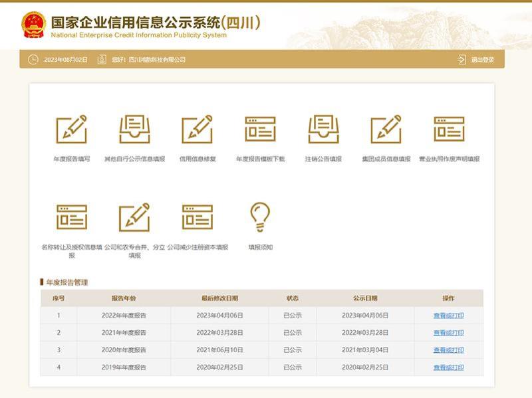Open 年度报告填写 icon
Image resolution: width=532 pixels, height=398 pixels.
71,130
